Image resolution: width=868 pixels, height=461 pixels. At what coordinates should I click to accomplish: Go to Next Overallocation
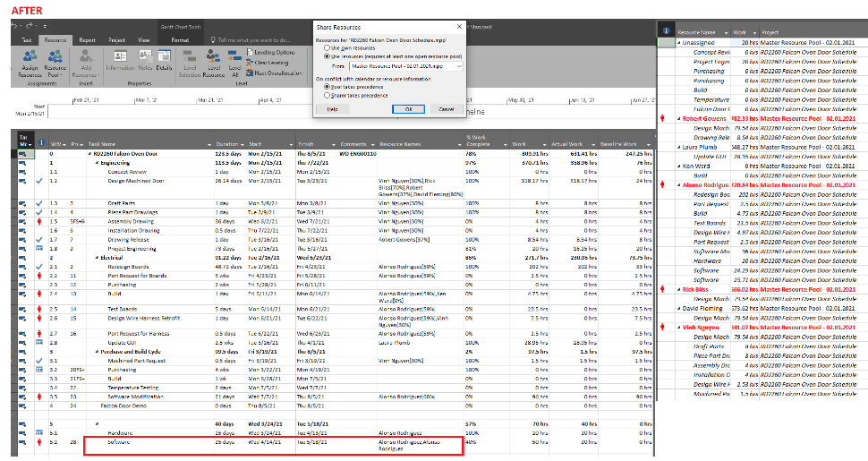pos(274,73)
